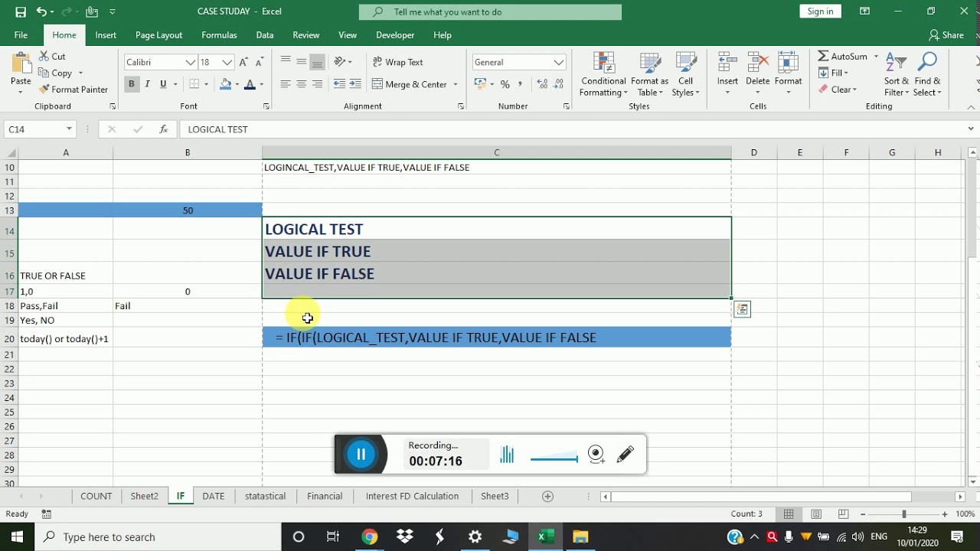This screenshot has height=551, width=980.
Task: Open the Insert ribbon tab
Action: (x=106, y=35)
